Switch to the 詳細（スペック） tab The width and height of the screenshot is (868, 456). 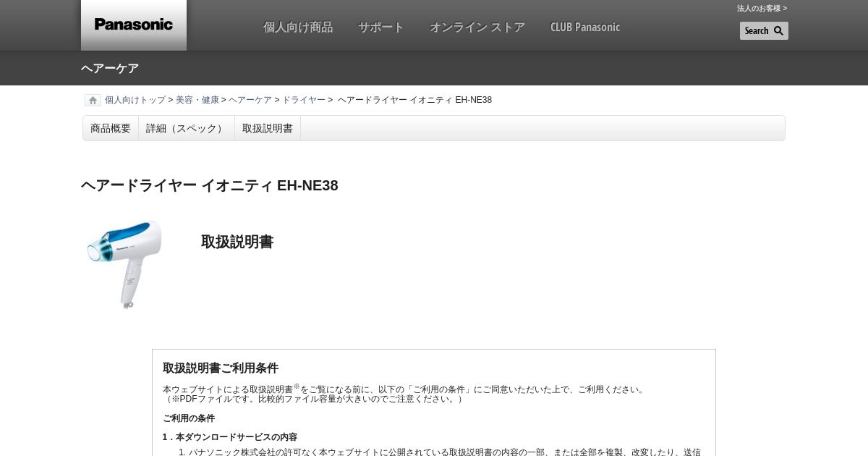click(187, 128)
